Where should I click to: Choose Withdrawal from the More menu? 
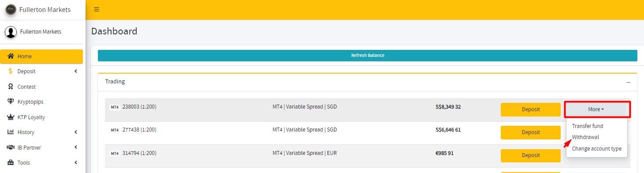(585, 137)
